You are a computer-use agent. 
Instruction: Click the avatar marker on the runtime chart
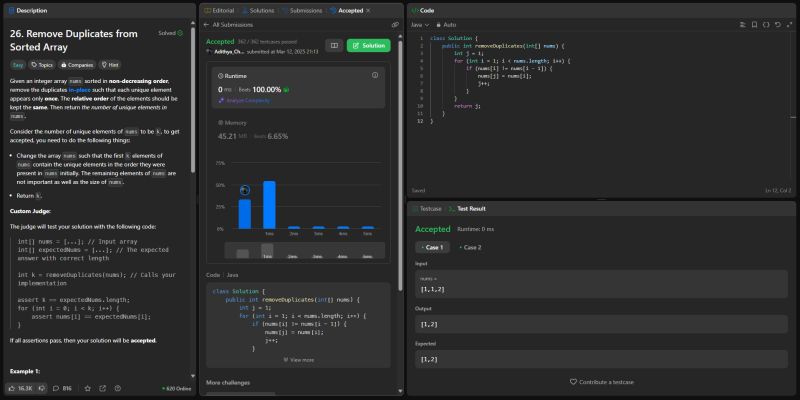pos(245,190)
